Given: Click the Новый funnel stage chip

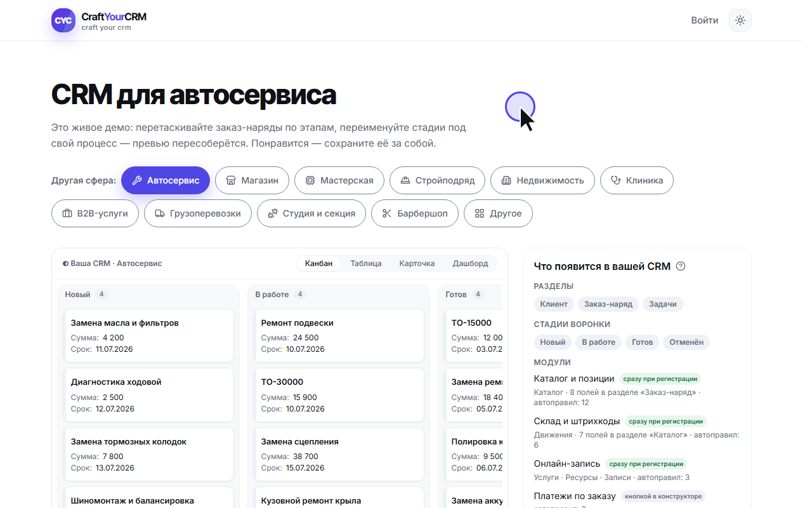Looking at the screenshot, I should [553, 342].
